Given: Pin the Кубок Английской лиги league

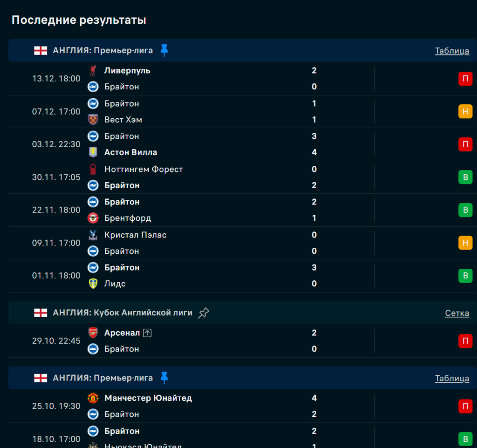Looking at the screenshot, I should (x=204, y=313).
